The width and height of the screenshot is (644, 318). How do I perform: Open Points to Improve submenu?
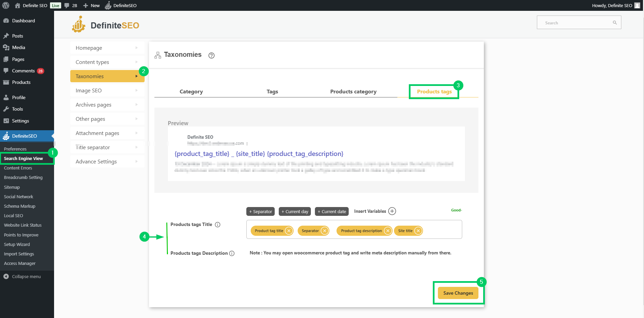(x=21, y=235)
